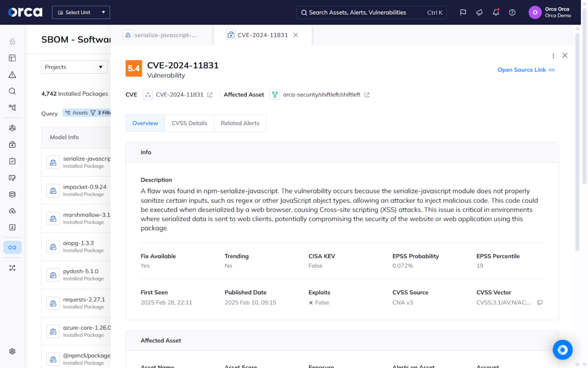Click the panel vertical scrollbar
588x368 pixels.
coord(577,142)
